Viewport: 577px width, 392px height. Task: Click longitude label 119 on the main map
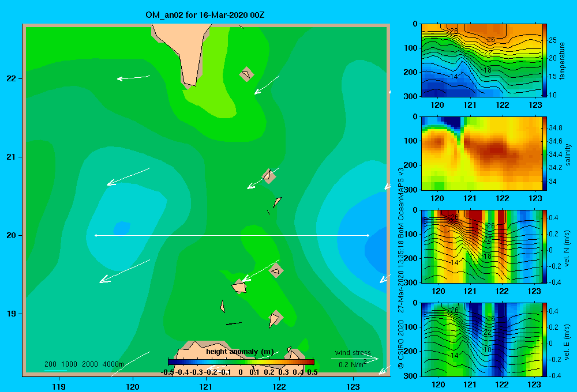[x=59, y=386]
